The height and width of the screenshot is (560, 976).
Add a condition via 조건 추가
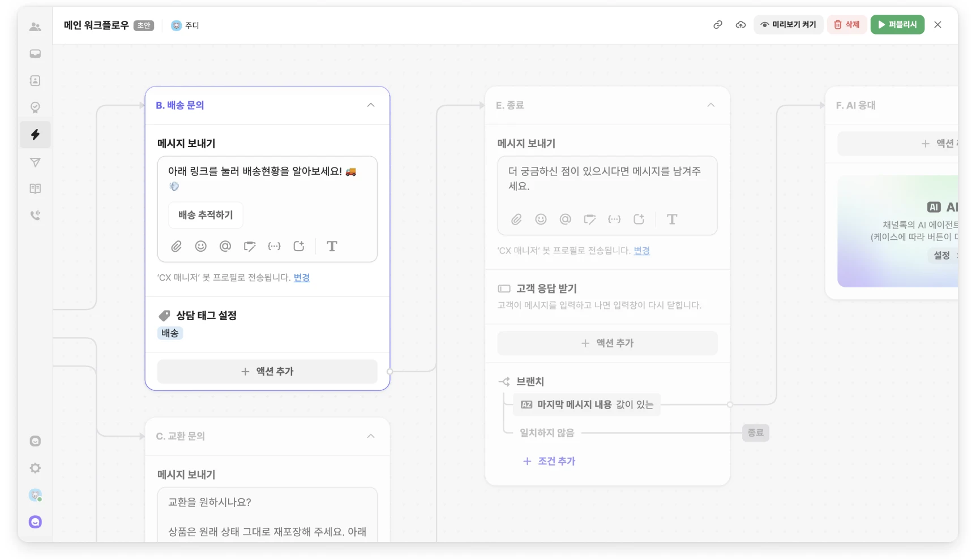549,461
